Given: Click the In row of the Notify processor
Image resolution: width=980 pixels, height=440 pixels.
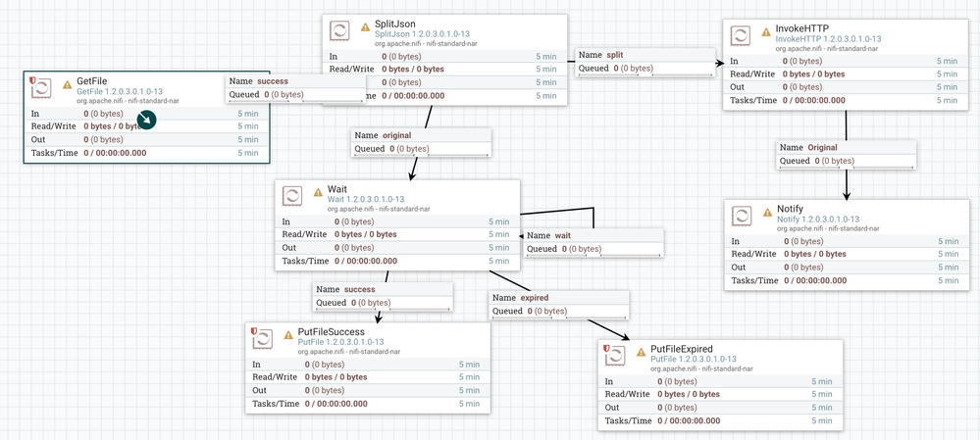Looking at the screenshot, I should (x=846, y=241).
